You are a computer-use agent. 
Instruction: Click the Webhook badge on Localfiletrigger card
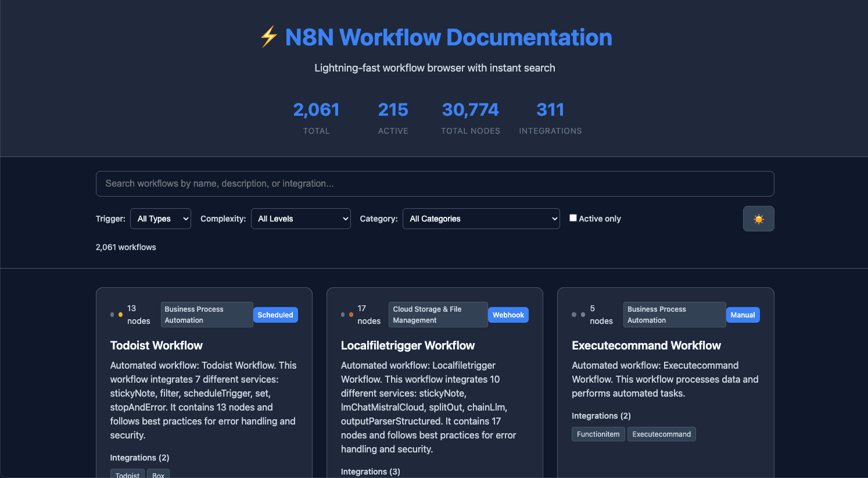coord(508,315)
